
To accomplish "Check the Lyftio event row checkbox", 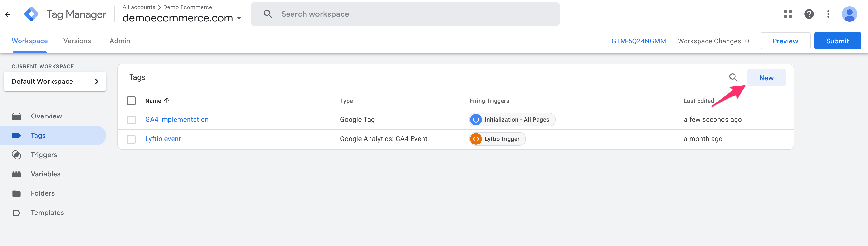I will click(131, 139).
